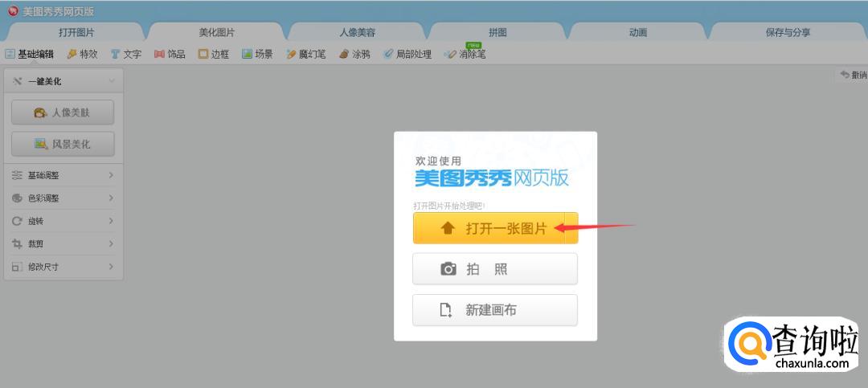Click the 人像美肤 button

[63, 112]
